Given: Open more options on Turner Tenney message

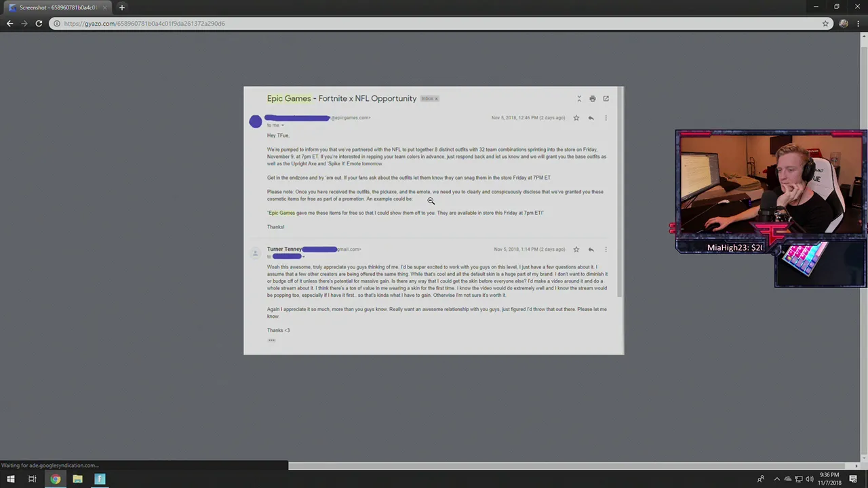Looking at the screenshot, I should click(x=606, y=249).
